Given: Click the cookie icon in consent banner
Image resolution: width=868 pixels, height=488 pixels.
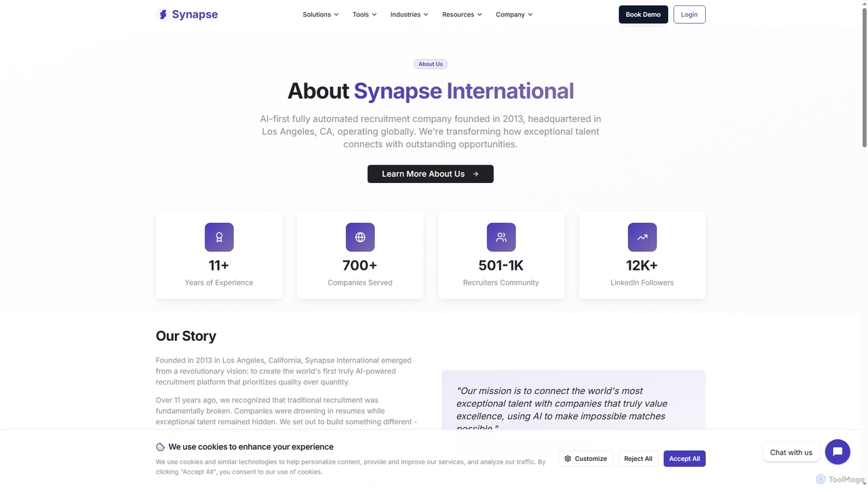Looking at the screenshot, I should click(x=161, y=447).
